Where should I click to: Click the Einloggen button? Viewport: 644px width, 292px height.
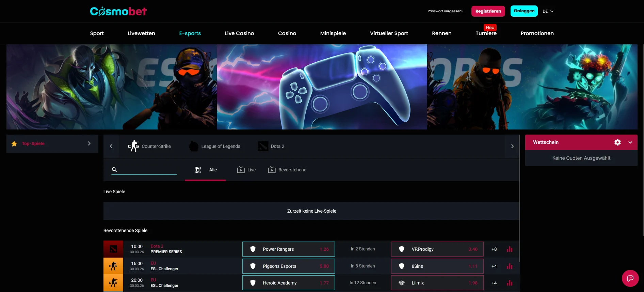click(524, 11)
